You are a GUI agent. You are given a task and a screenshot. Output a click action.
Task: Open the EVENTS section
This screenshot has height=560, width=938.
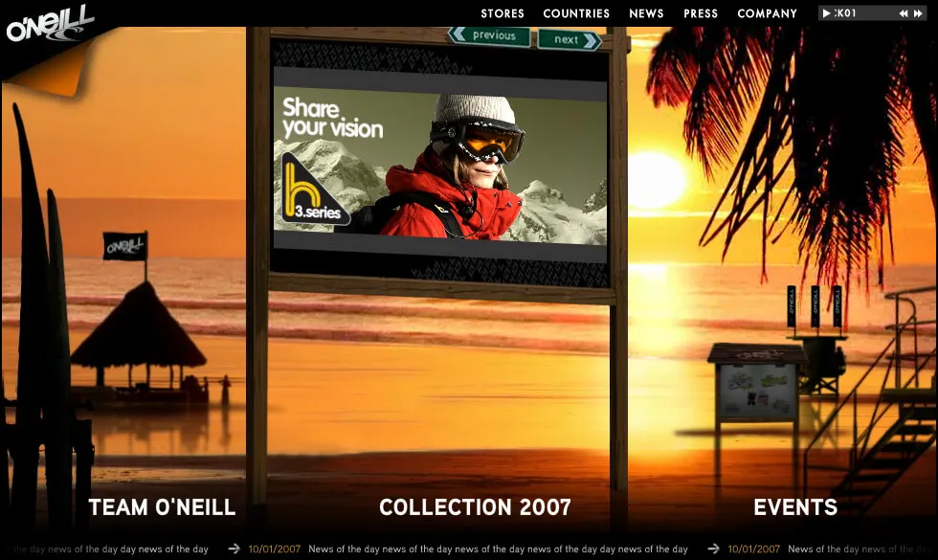point(795,507)
